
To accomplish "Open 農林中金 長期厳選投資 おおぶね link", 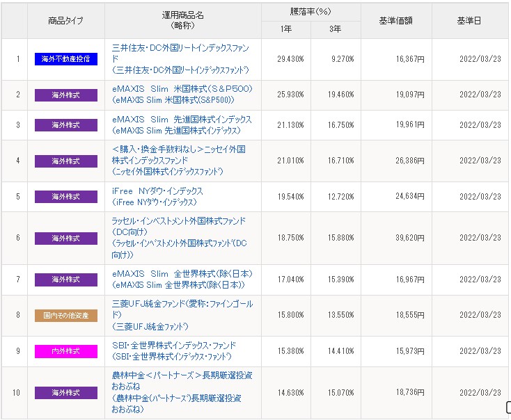I will (182, 392).
